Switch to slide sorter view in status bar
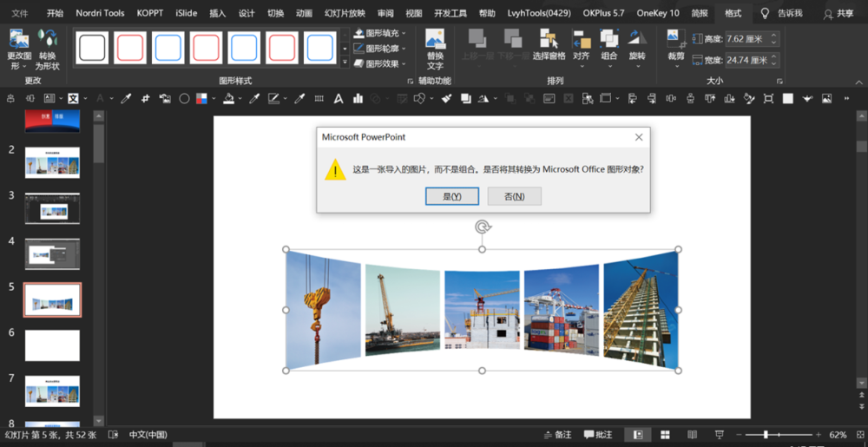This screenshot has height=447, width=868. [665, 435]
